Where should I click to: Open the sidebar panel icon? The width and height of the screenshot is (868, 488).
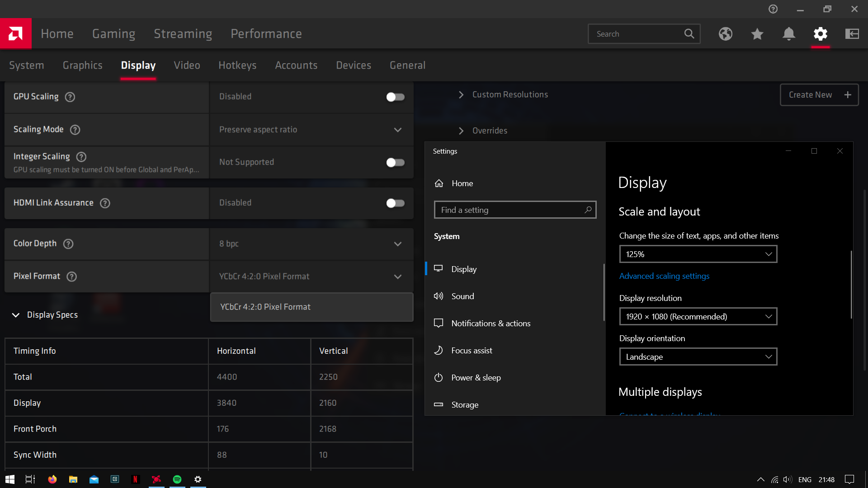coord(852,34)
